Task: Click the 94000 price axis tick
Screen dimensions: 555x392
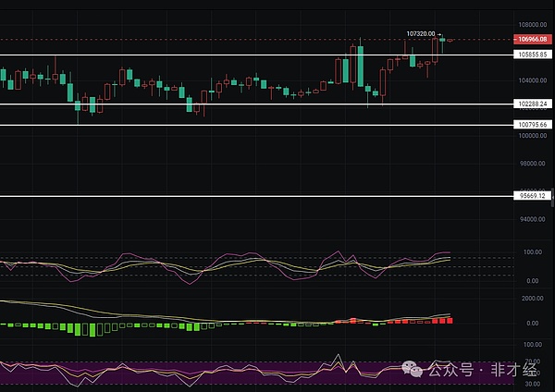Action: coord(531,219)
